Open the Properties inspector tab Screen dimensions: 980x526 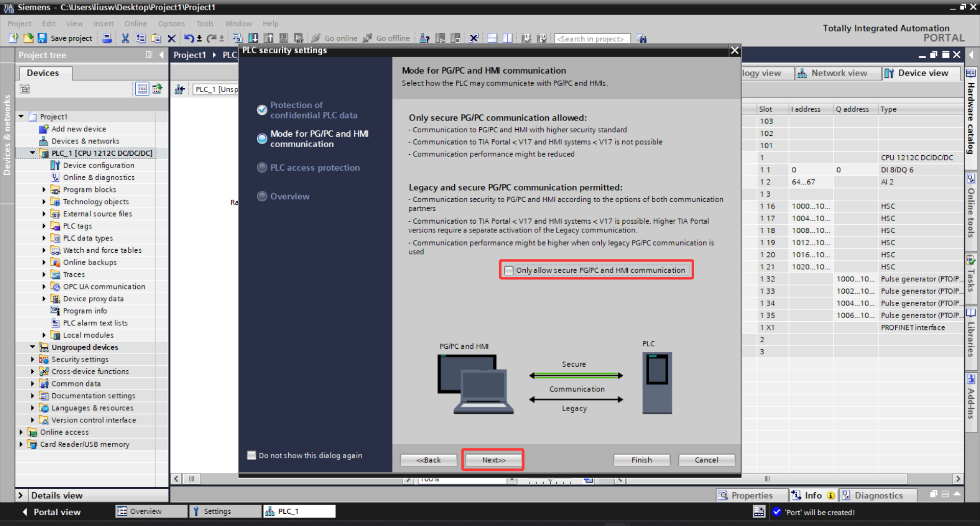click(751, 495)
